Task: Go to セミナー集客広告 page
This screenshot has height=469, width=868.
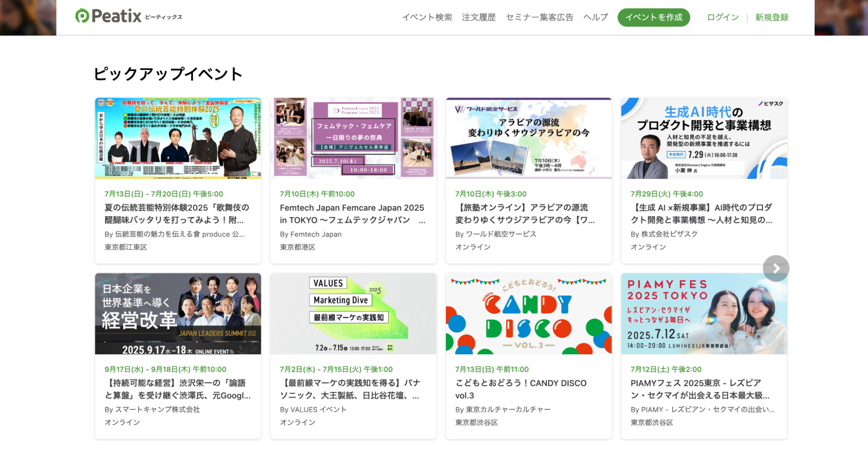Action: [539, 17]
